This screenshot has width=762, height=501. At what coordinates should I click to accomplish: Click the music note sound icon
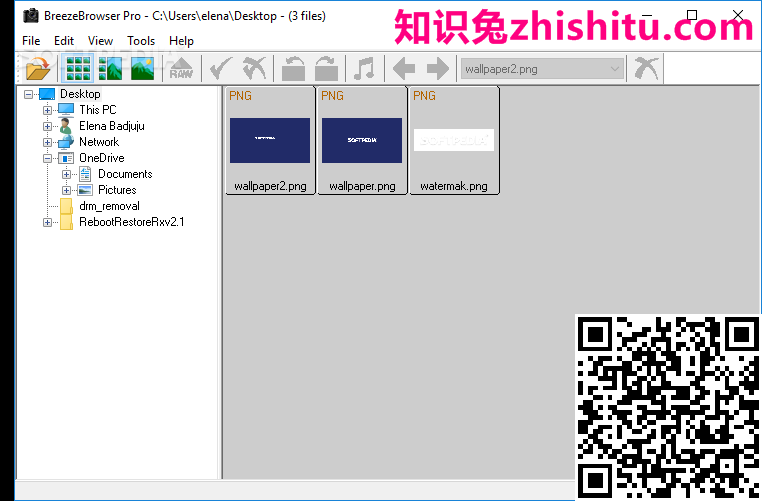coord(364,69)
